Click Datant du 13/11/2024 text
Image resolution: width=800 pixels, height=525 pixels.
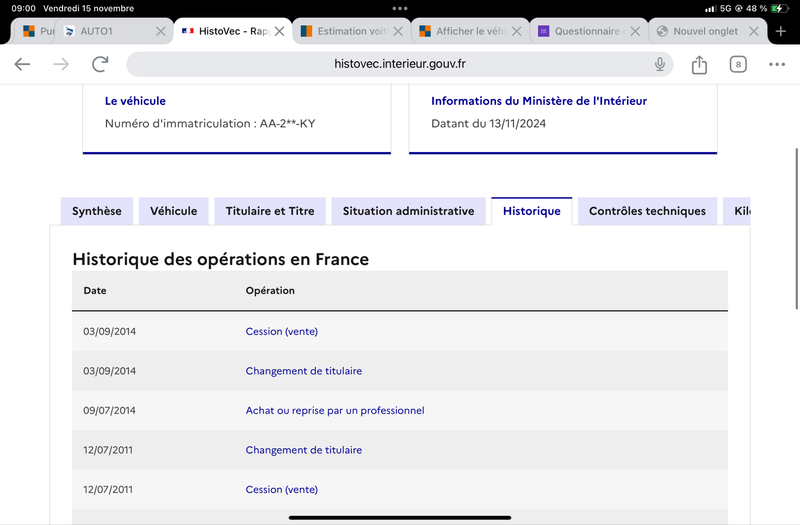488,123
